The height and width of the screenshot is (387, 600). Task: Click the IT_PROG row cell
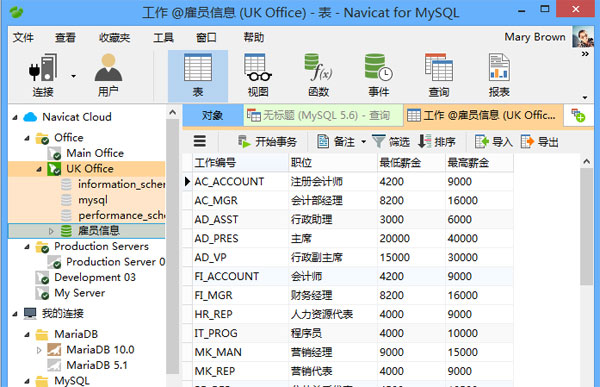coord(240,333)
